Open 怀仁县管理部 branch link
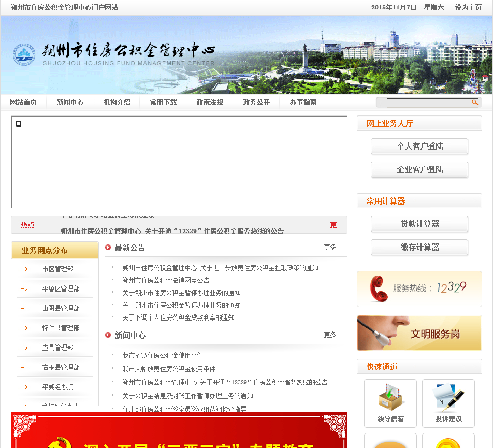The width and height of the screenshot is (493, 448). click(x=61, y=328)
